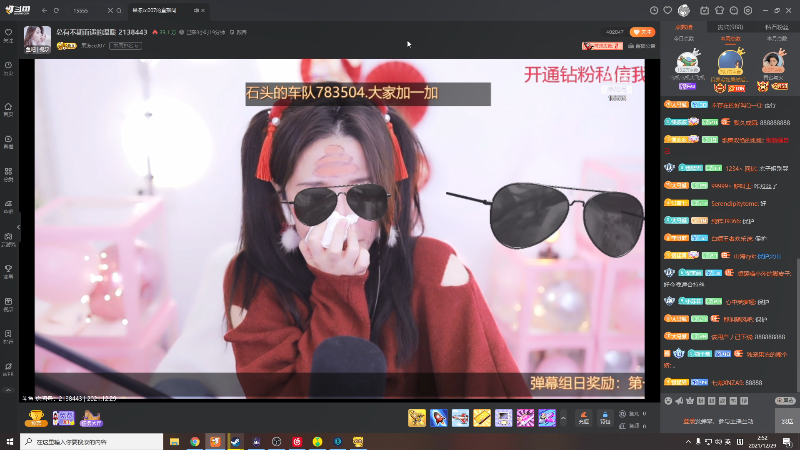Go to home icon in left sidebar

click(8, 110)
